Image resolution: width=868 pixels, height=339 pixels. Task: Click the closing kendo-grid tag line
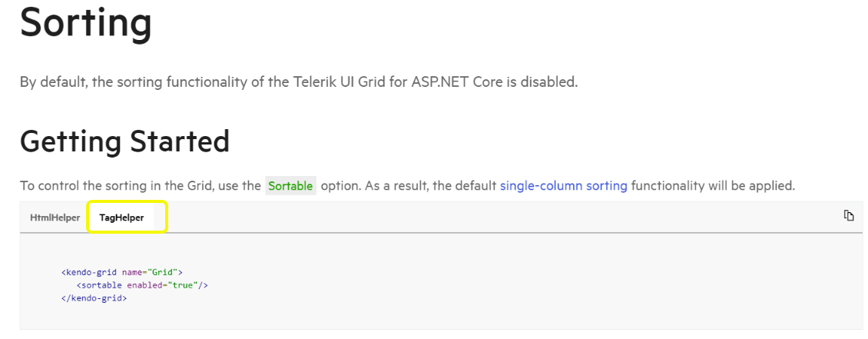click(94, 297)
